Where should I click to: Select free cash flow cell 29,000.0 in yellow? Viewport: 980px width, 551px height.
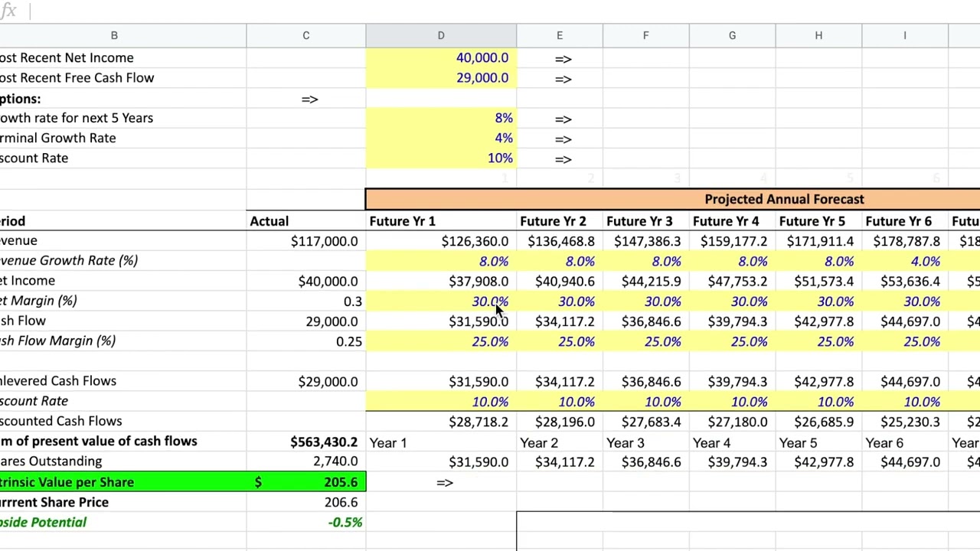[441, 78]
